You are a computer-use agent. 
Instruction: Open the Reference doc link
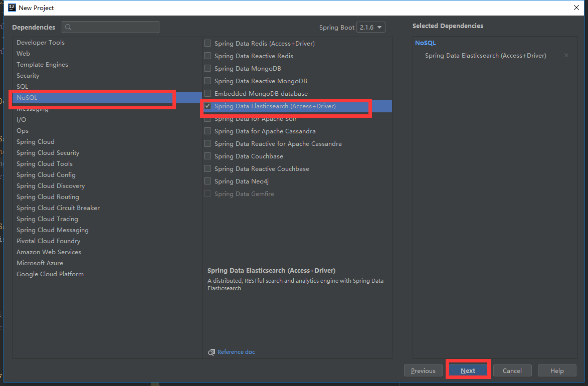click(236, 352)
